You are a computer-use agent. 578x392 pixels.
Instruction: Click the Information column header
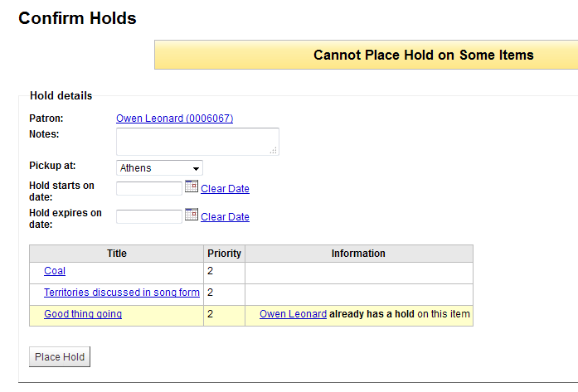pyautogui.click(x=358, y=254)
